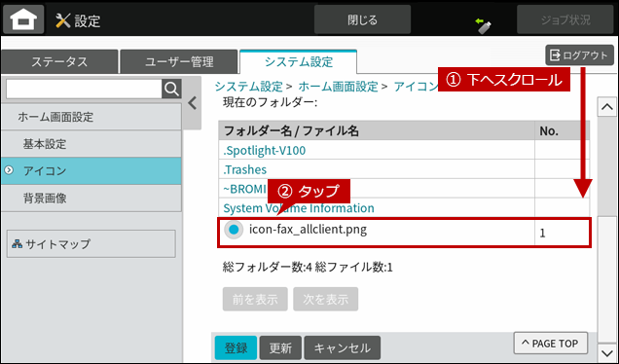Open the .Spotlight-V100 folder
Screen dimensions: 619x364
tap(264, 151)
